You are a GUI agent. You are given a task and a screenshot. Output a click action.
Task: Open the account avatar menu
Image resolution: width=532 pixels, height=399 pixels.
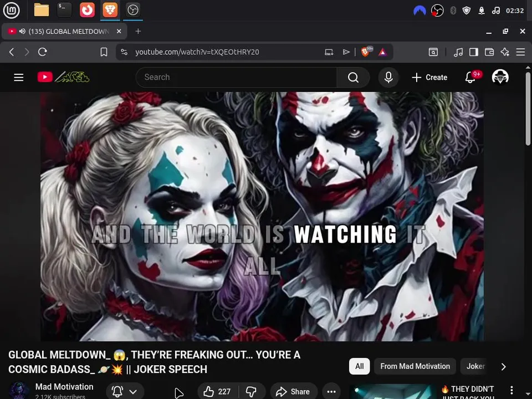pos(500,77)
